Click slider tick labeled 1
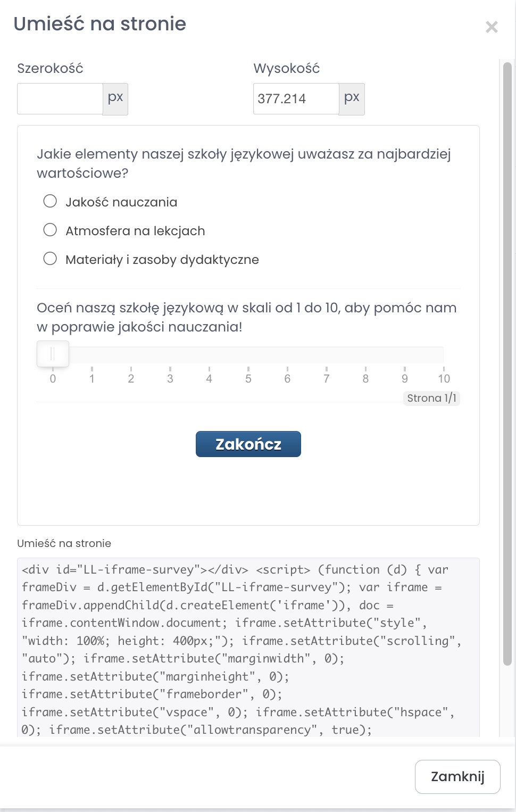The height and width of the screenshot is (812, 516). coord(92,378)
